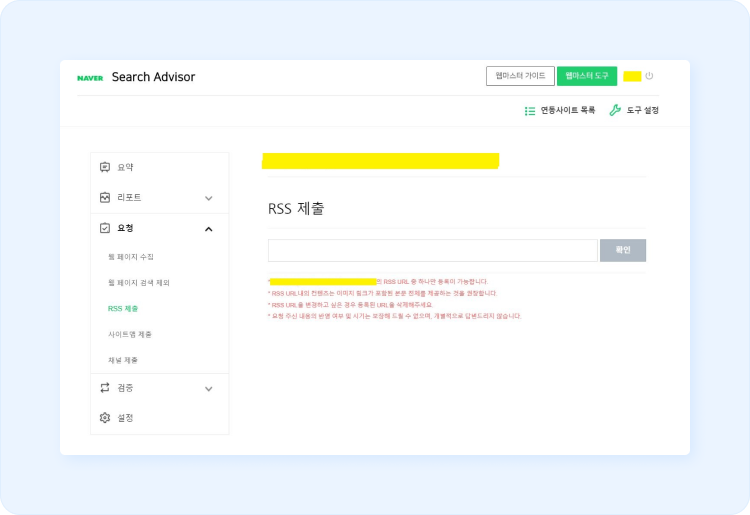Click the 요약 sidebar icon
750x515 pixels.
[x=105, y=167]
